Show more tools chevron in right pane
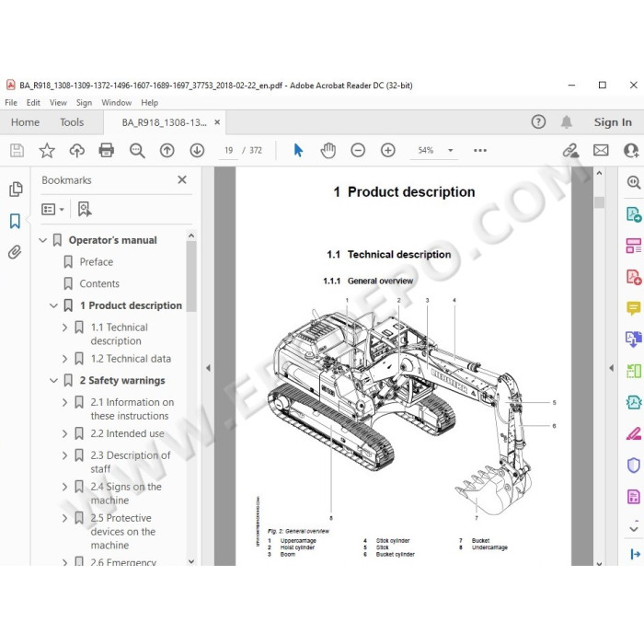 (633, 528)
